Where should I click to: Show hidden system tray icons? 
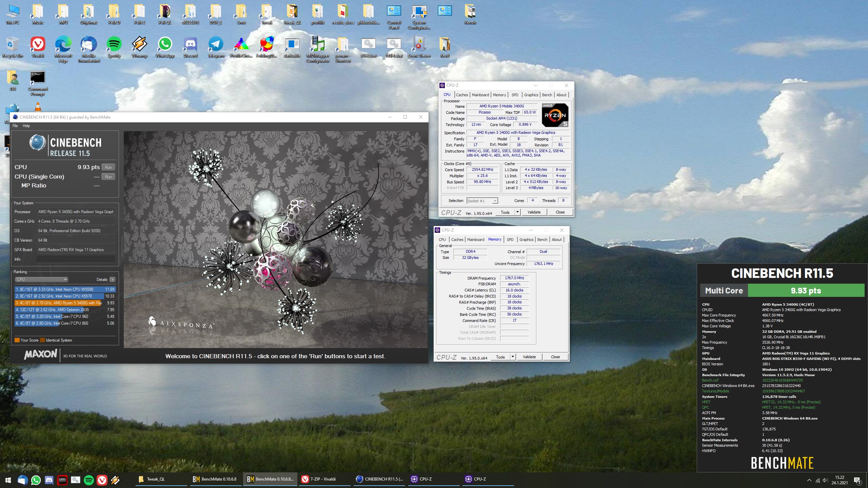pyautogui.click(x=809, y=480)
